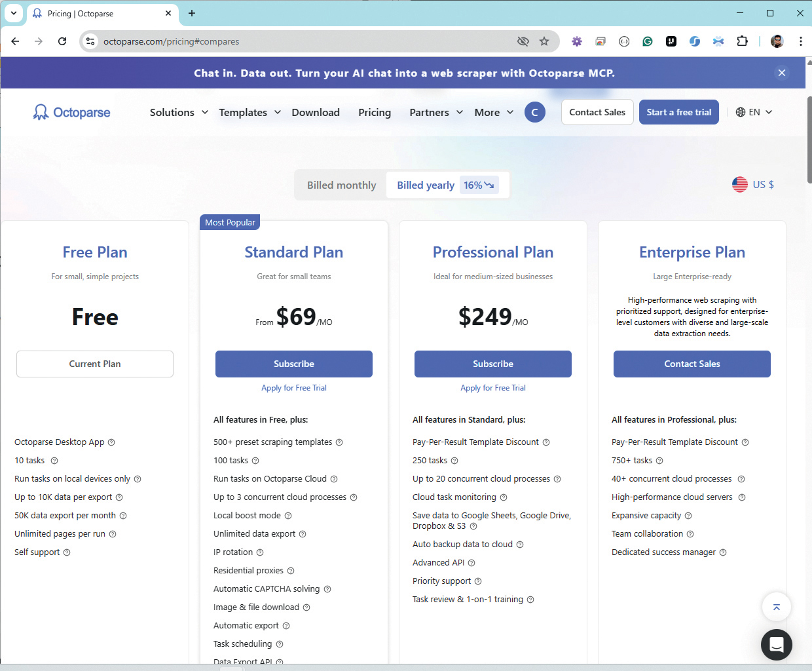Open the EN language dropdown
Viewport: 812px width, 671px height.
click(x=754, y=112)
